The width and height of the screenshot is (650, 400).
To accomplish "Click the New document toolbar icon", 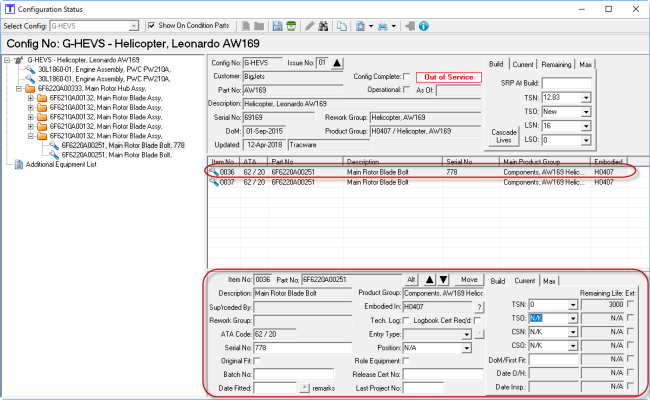I will tap(246, 26).
